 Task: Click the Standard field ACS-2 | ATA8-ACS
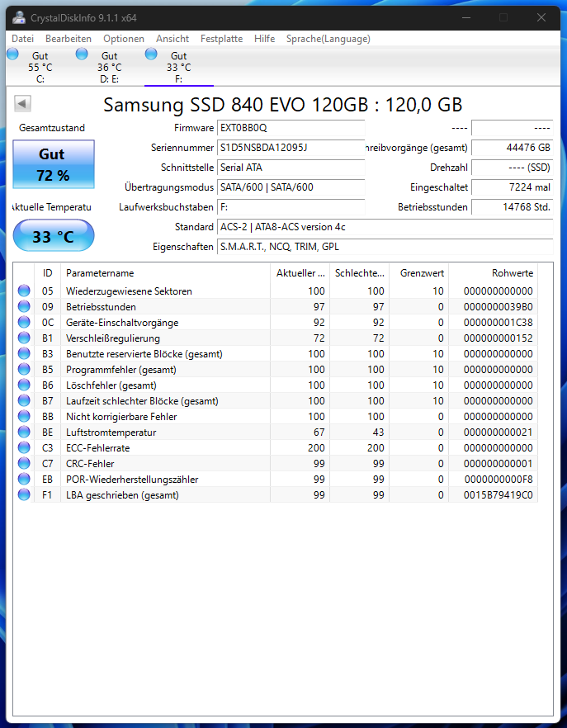385,227
